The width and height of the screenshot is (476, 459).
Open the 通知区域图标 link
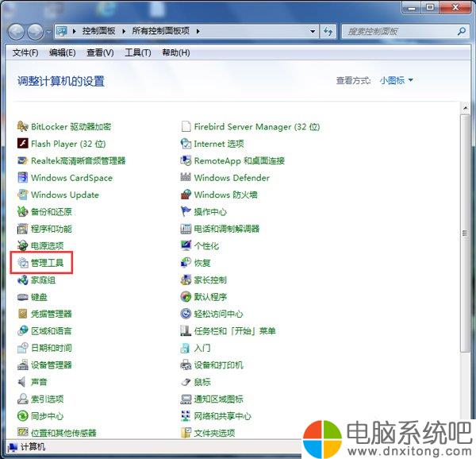pos(219,399)
